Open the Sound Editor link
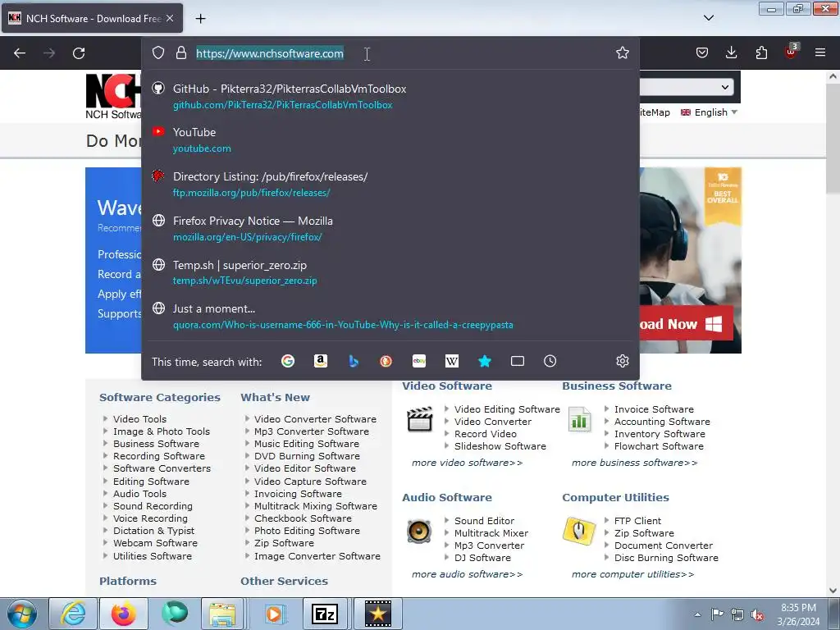The width and height of the screenshot is (840, 630). (x=484, y=521)
